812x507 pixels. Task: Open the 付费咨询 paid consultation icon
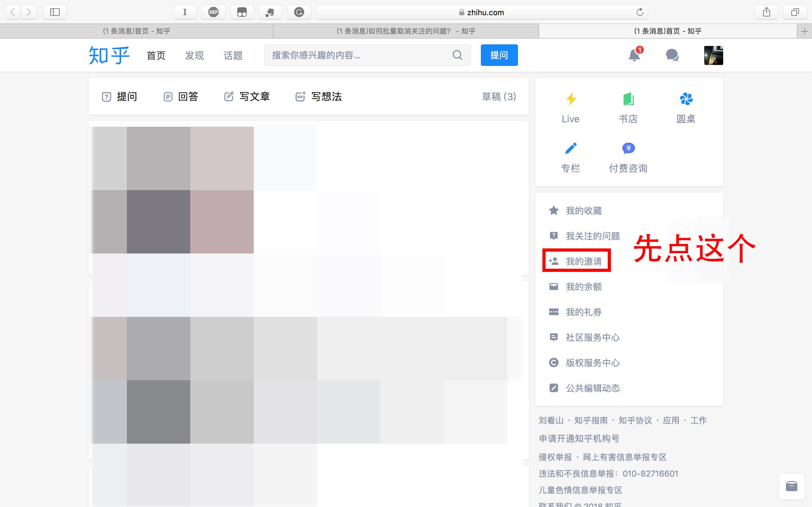click(x=628, y=148)
